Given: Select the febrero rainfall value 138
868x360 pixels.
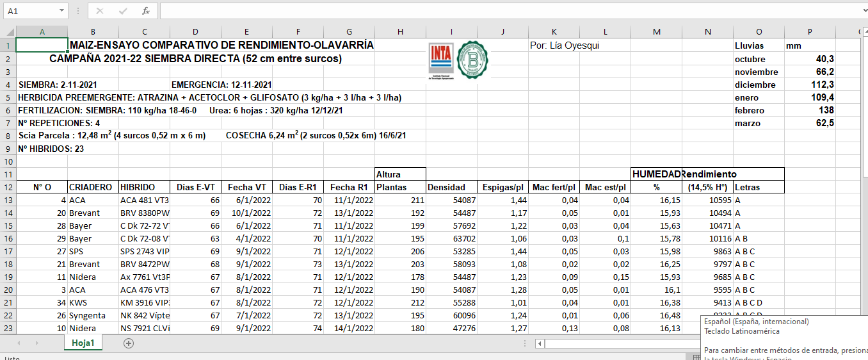Looking at the screenshot, I should tap(810, 110).
